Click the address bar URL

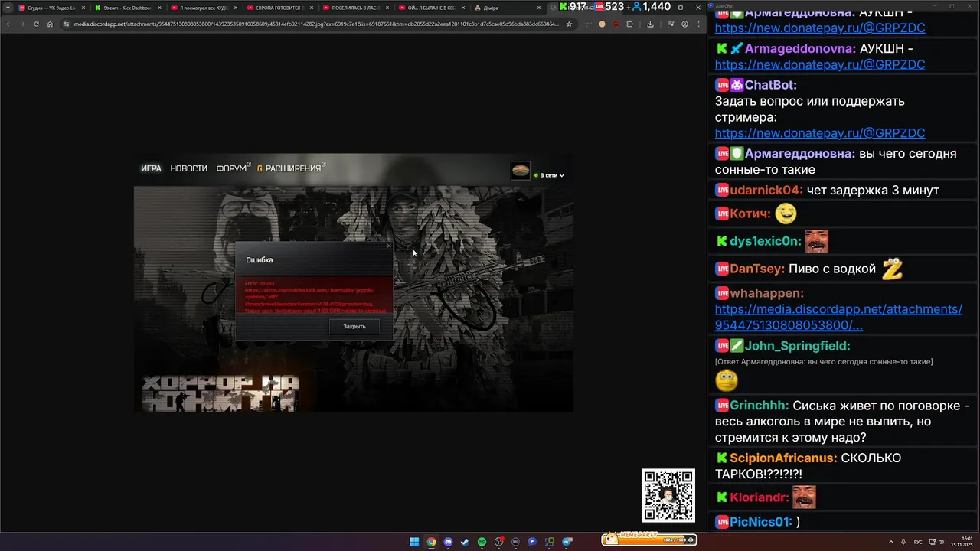click(x=316, y=24)
